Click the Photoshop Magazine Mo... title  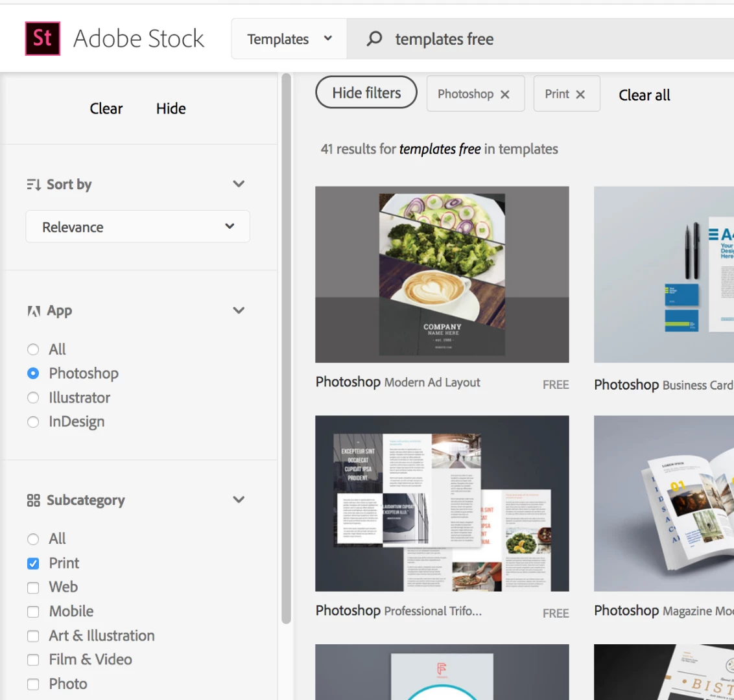coord(664,611)
